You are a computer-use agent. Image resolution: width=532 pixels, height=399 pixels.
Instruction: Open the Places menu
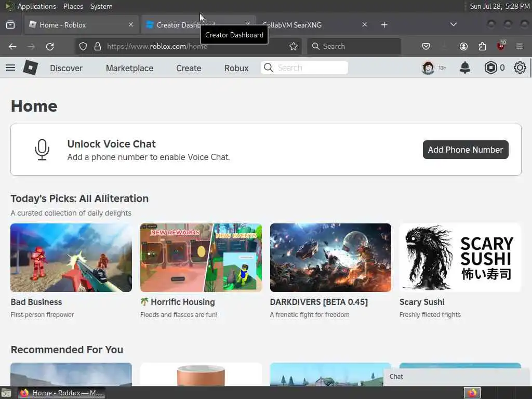pos(73,6)
